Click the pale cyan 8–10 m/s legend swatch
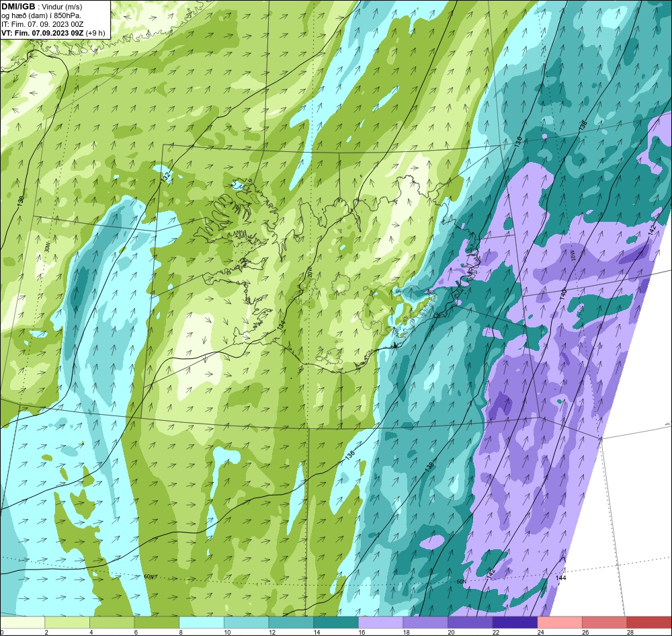The width and height of the screenshot is (672, 636). pyautogui.click(x=202, y=623)
